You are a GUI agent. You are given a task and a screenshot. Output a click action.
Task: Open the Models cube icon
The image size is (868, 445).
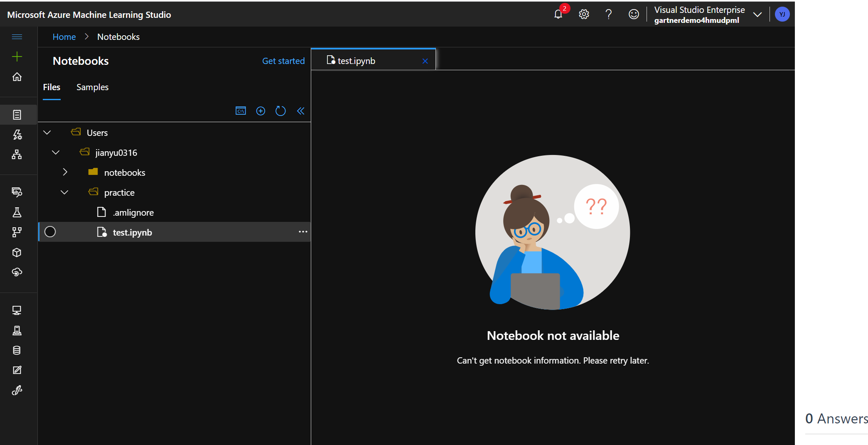17,252
